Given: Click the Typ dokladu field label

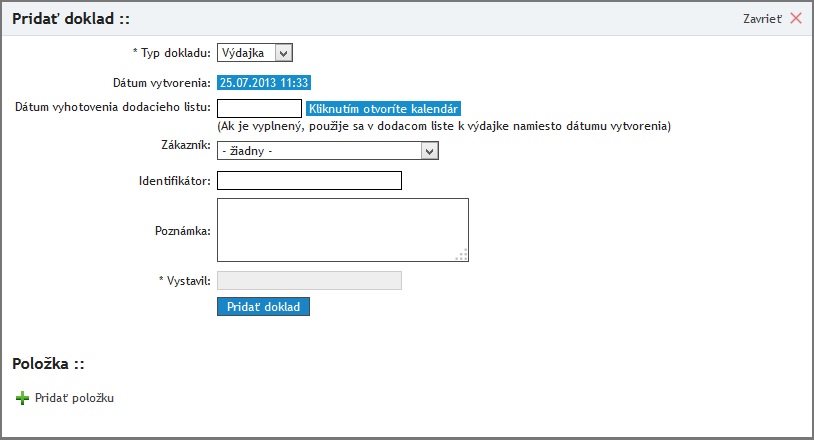Looking at the screenshot, I should click(x=171, y=53).
